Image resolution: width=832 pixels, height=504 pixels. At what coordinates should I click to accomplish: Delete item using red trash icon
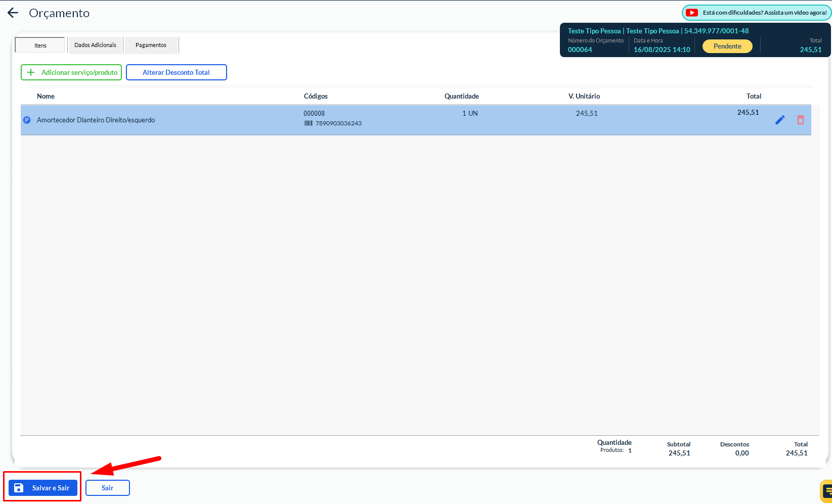[x=800, y=120]
